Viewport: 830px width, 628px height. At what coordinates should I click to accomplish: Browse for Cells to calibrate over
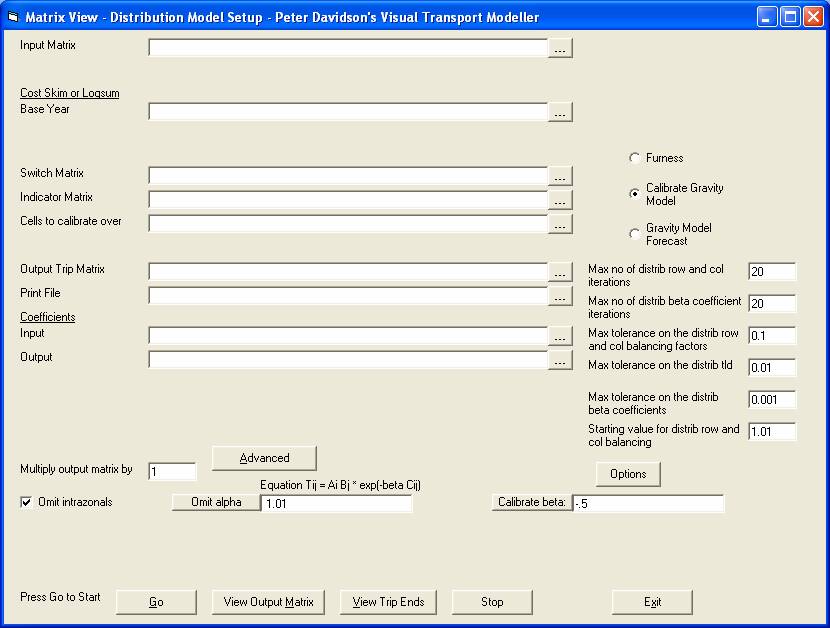tap(560, 224)
